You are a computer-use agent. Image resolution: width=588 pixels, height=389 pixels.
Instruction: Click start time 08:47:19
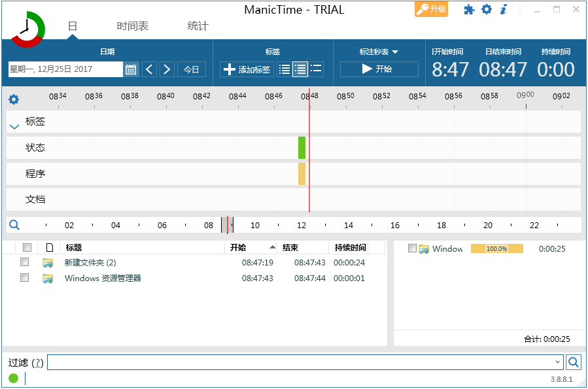[258, 263]
